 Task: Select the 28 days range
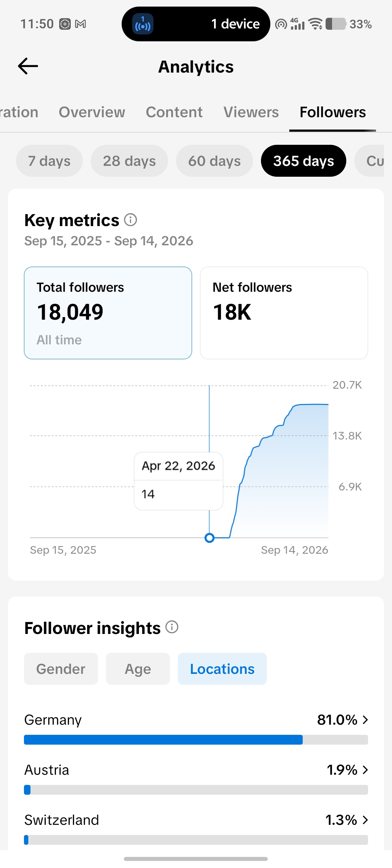pos(129,161)
